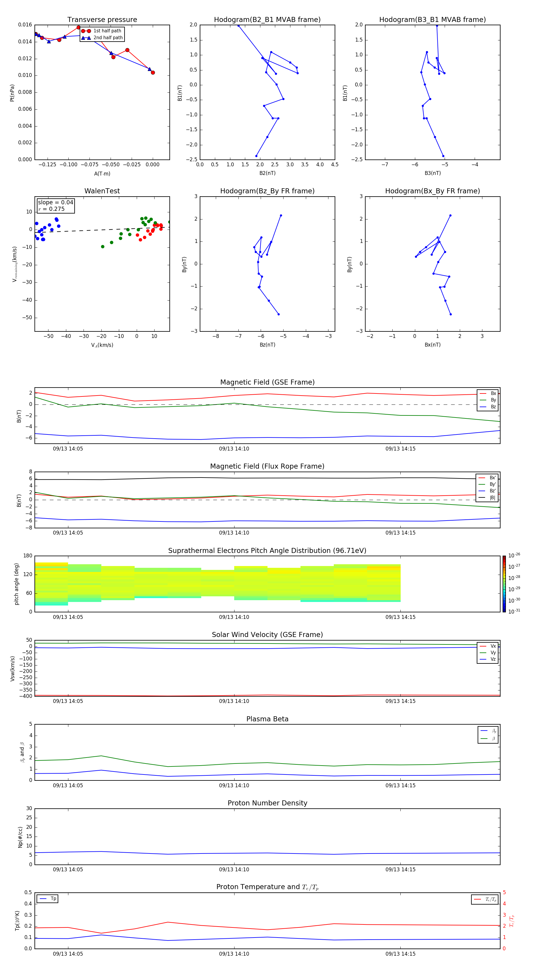Click the "Hodogram(B2_B1 MVAB frame)" title
Image resolution: width=535 pixels, height=980 pixels.
267,20
